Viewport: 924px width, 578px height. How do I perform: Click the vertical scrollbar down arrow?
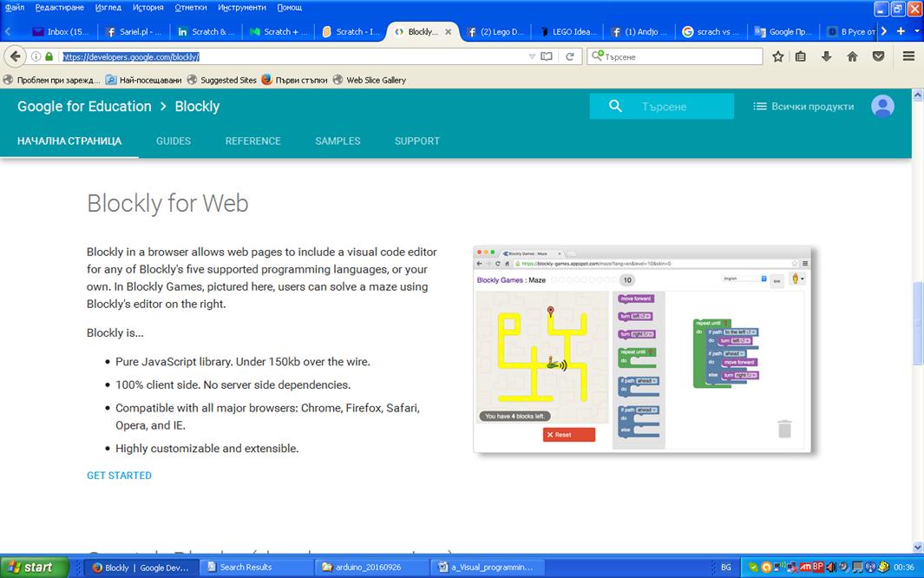918,548
